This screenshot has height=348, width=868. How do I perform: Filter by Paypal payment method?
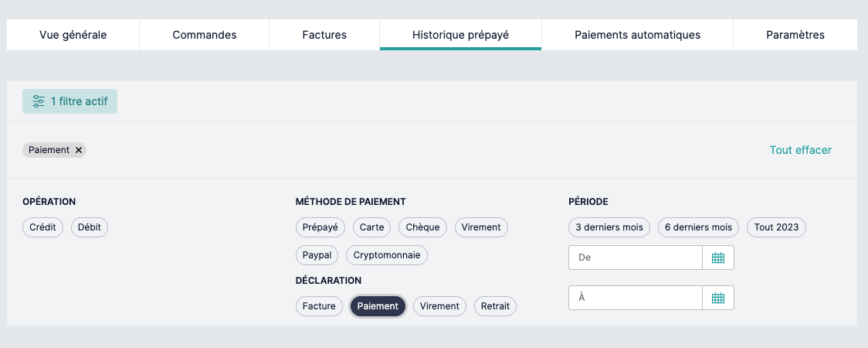coord(317,255)
